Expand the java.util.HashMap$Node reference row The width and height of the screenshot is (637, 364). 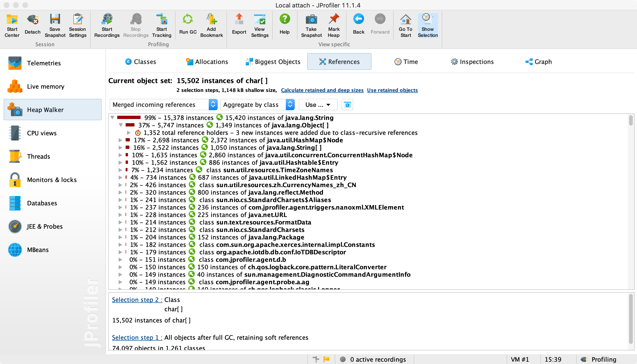pyautogui.click(x=120, y=140)
